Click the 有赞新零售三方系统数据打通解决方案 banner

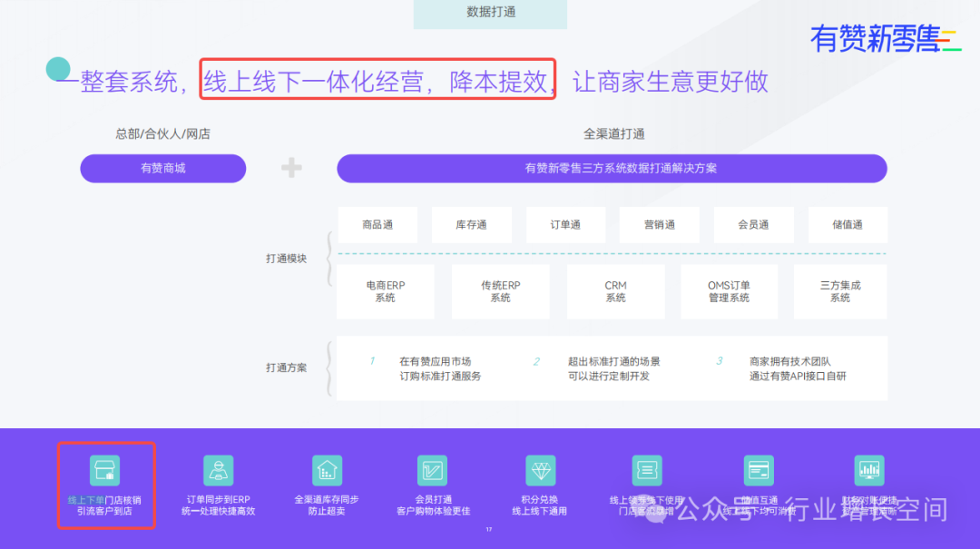[612, 168]
